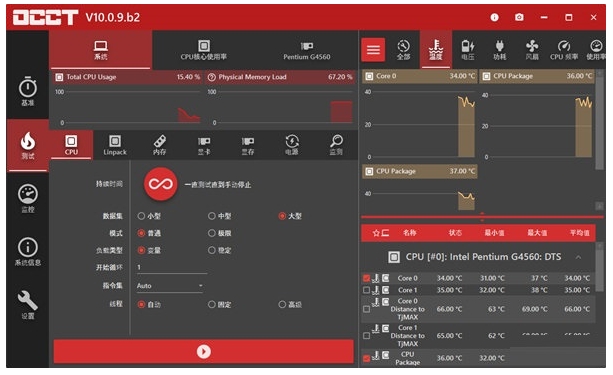Click the CPU Package 37.00 °C graph header
This screenshot has height=375, width=613.
(x=420, y=171)
